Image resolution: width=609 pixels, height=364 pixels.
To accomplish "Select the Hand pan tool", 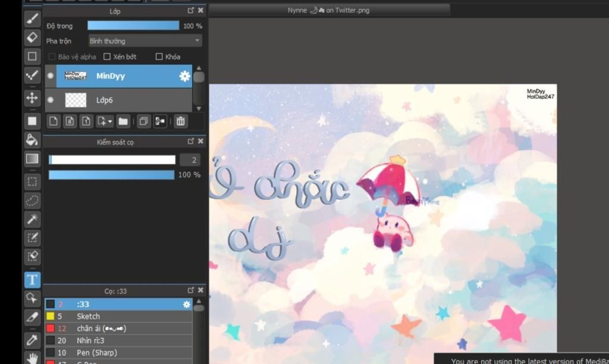I will (x=32, y=357).
